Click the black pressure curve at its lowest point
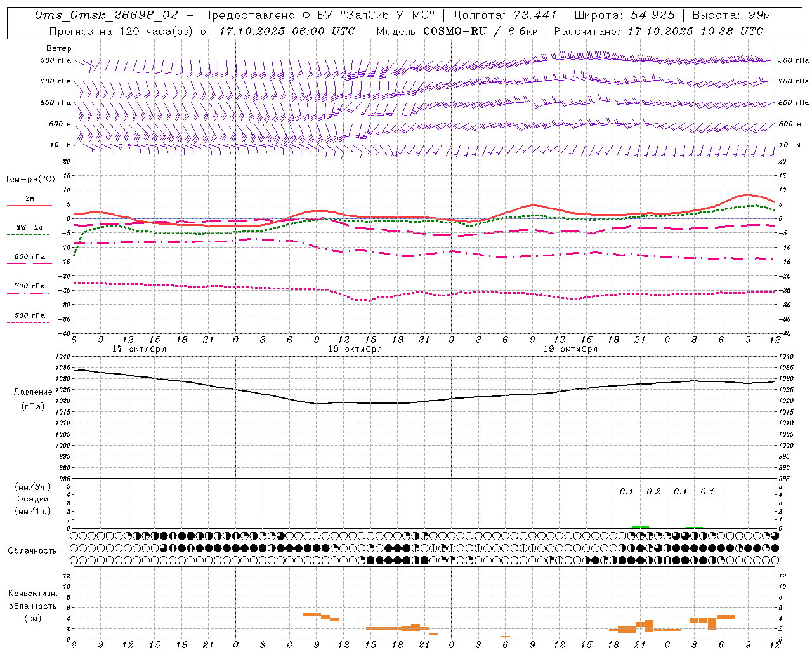 (x=319, y=404)
